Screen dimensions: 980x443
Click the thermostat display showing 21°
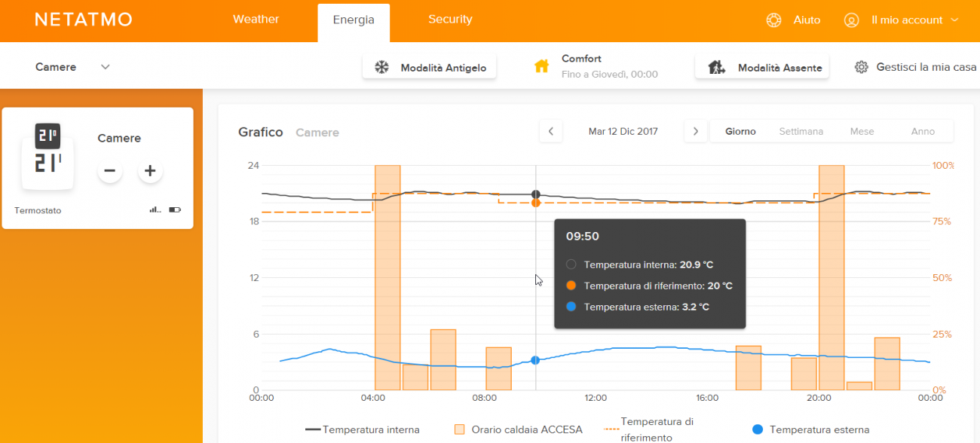47,155
